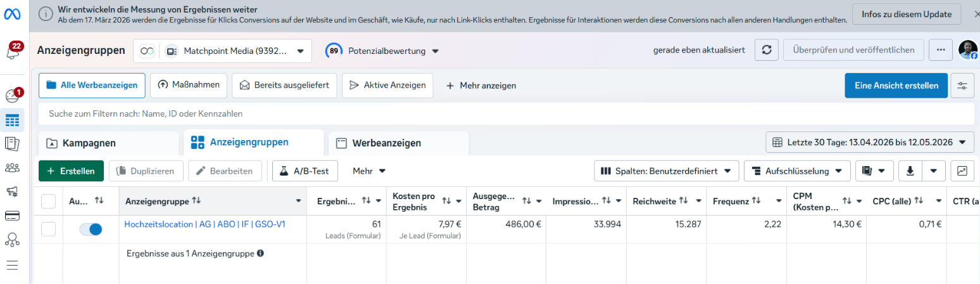Select the Alle Werbeanzeigen view
Image resolution: width=980 pixels, height=284 pixels.
92,85
